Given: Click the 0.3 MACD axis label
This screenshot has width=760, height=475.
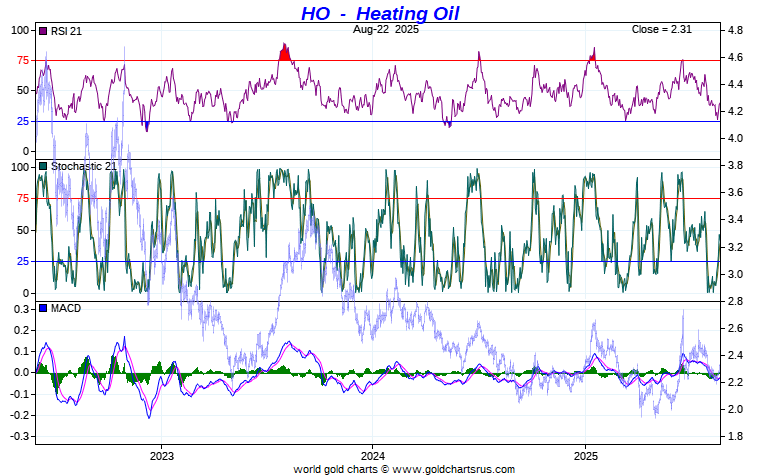Looking at the screenshot, I should (22, 309).
